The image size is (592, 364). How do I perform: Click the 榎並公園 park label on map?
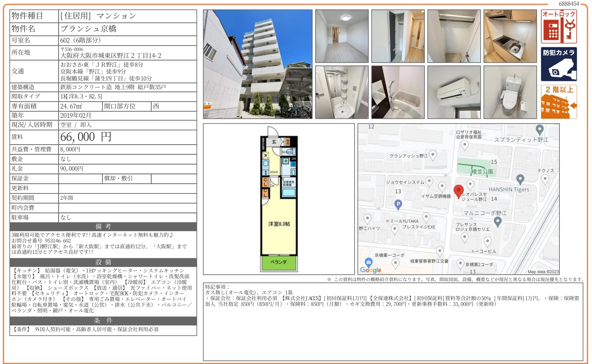(482, 171)
